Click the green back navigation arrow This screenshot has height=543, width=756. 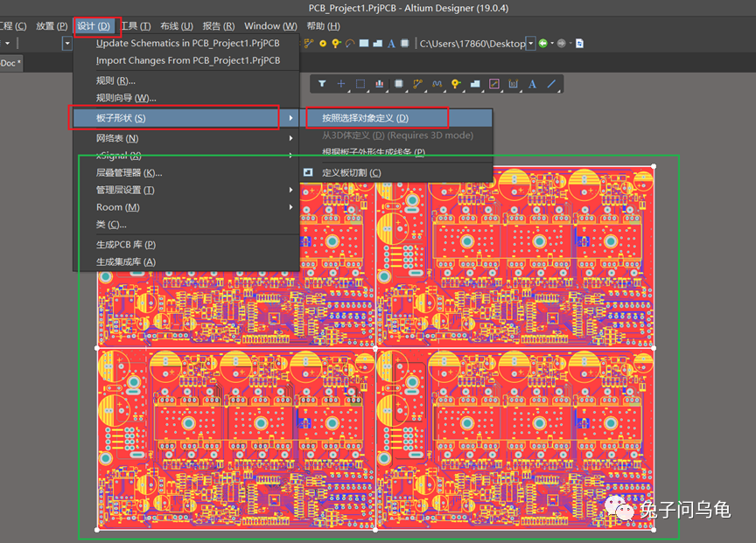543,43
